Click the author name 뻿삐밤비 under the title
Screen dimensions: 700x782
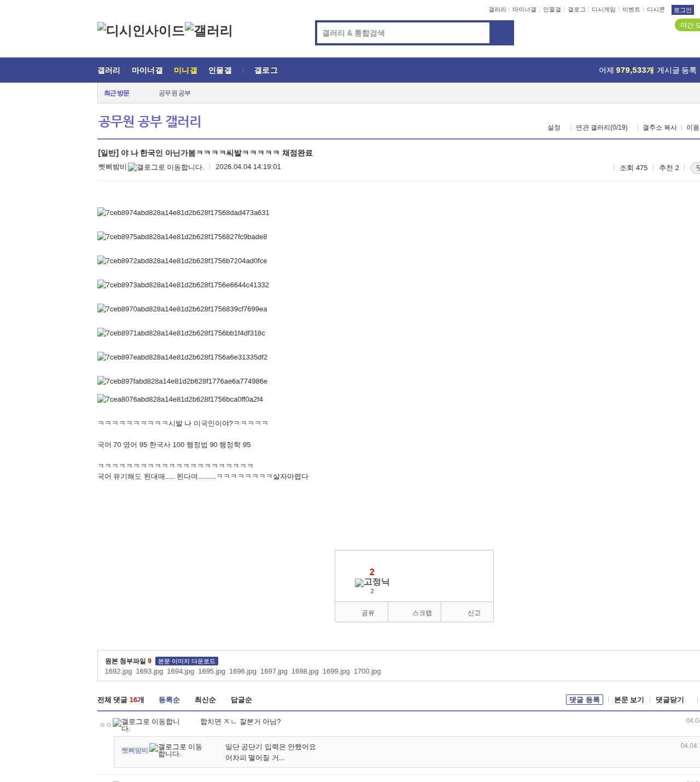point(113,167)
